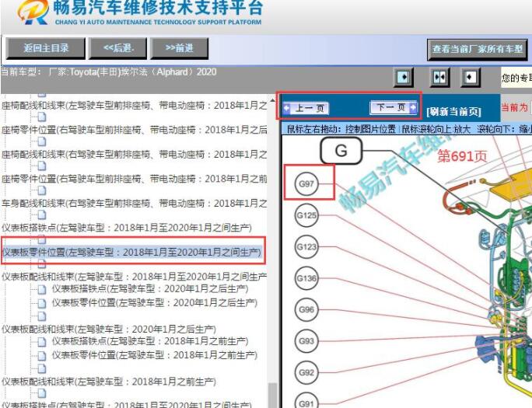Open 仪表板配线和线束(左驾驶车型：2018年1月之前生产)
Screen dimensions: 532x408
(109, 382)
